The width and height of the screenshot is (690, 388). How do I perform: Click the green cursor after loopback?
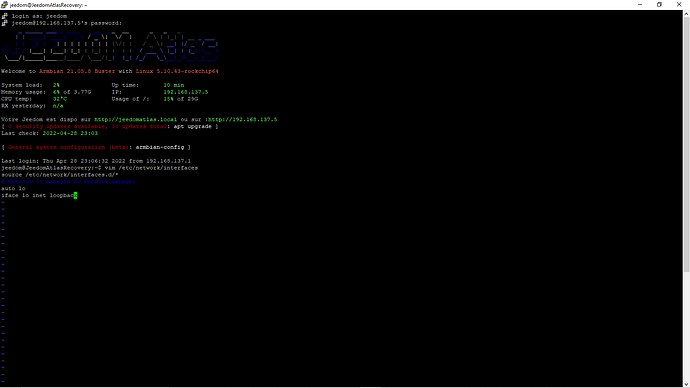click(75, 195)
